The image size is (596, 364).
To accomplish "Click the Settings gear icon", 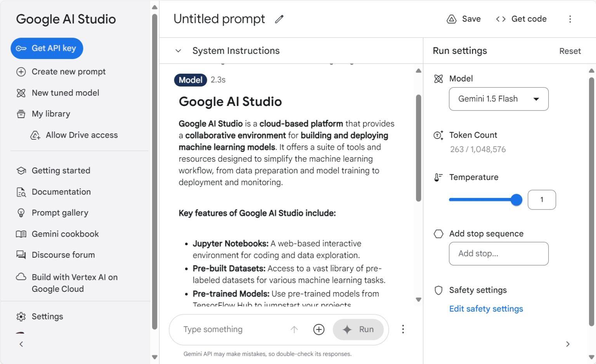I will (21, 317).
